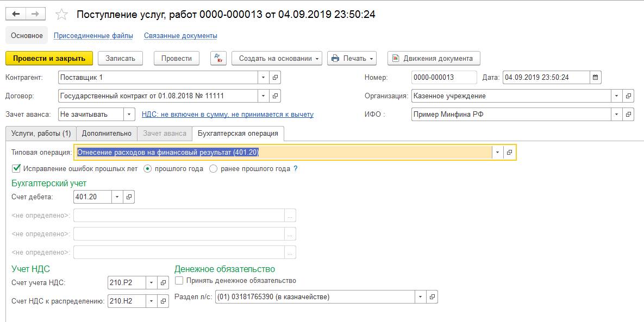This screenshot has height=322, width=644.
Task: Show Дт/Кт postings icon button
Action: (x=218, y=58)
